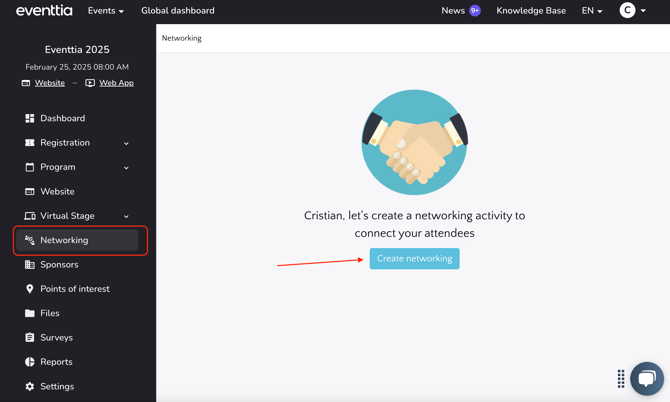Click the Settings gear icon

(30, 386)
